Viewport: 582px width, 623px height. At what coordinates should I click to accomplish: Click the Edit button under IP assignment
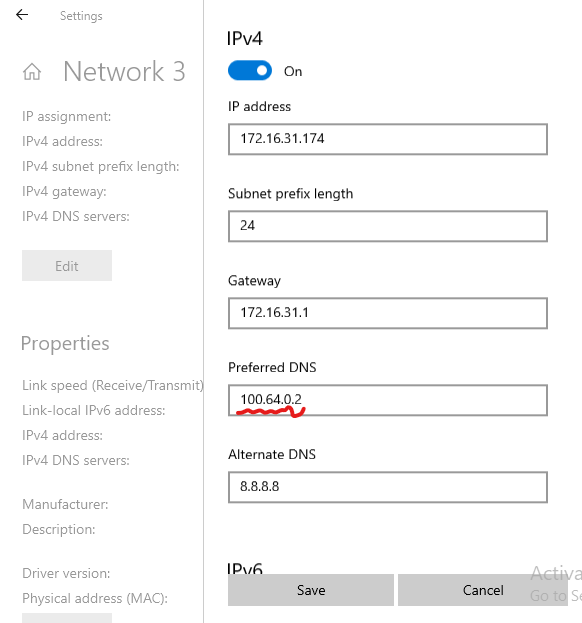tap(67, 266)
